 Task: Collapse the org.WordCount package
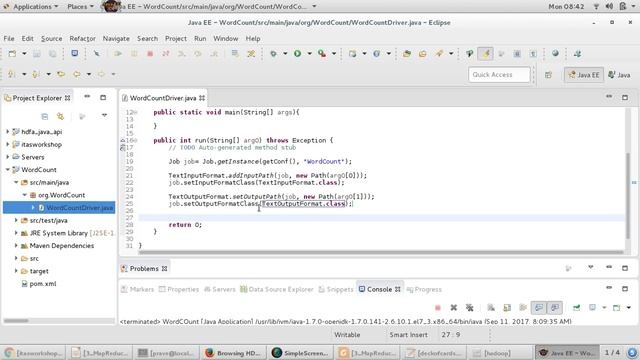click(24, 195)
